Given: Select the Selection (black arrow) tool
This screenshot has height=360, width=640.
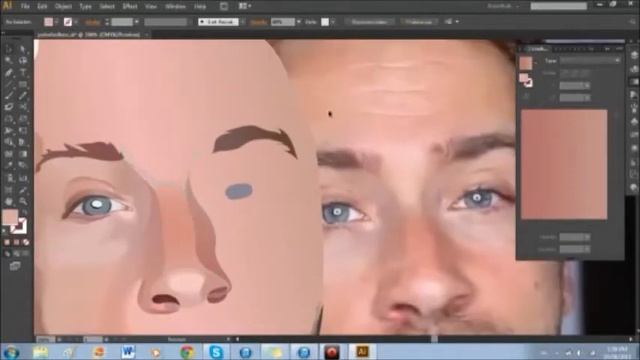Looking at the screenshot, I should click(x=9, y=49).
